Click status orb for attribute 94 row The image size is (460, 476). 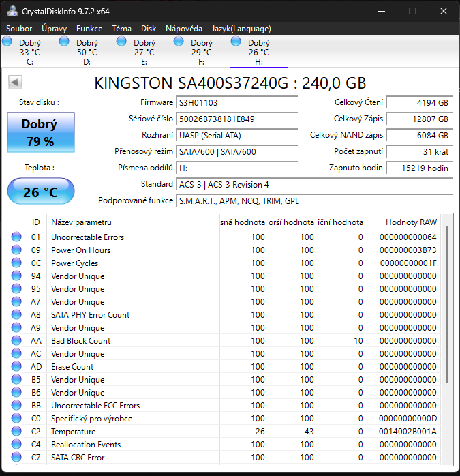coord(16,276)
